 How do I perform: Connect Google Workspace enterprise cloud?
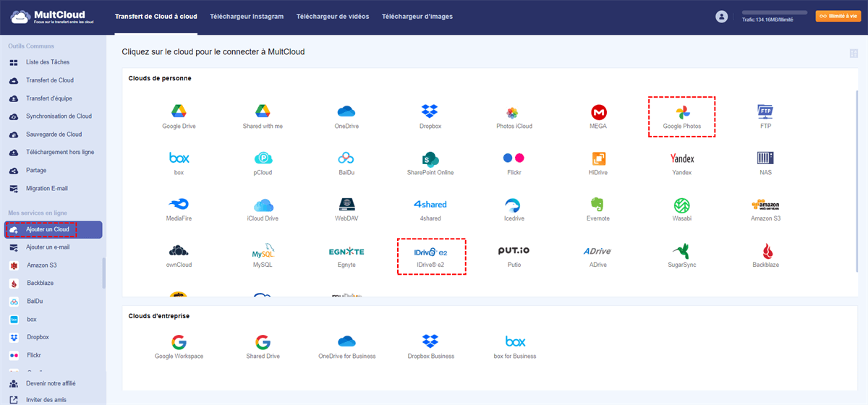[x=179, y=346]
